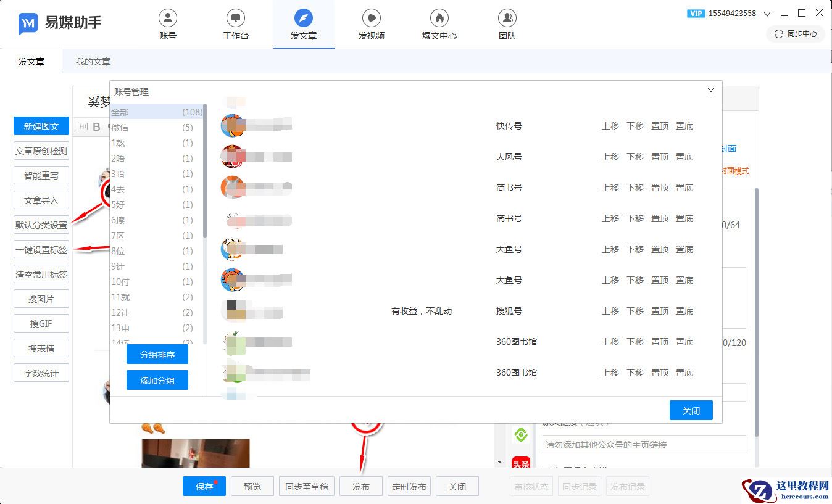Click the 易媒助手 app logo
The height and width of the screenshot is (504, 832).
pos(60,23)
